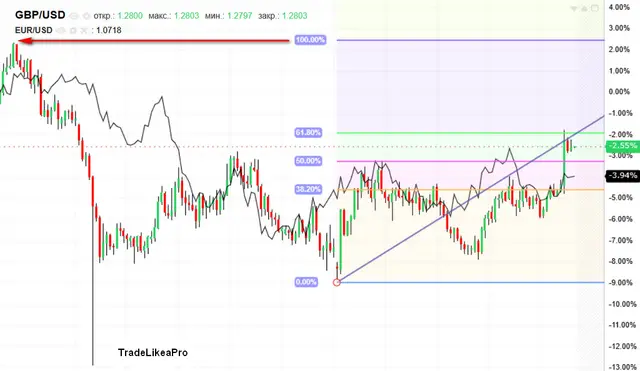Click 0.00% on the price scale

(x=619, y=92)
